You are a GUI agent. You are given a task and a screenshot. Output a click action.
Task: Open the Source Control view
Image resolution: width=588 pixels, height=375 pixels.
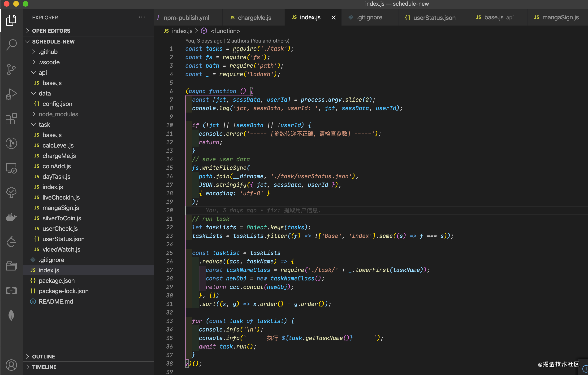click(x=11, y=69)
